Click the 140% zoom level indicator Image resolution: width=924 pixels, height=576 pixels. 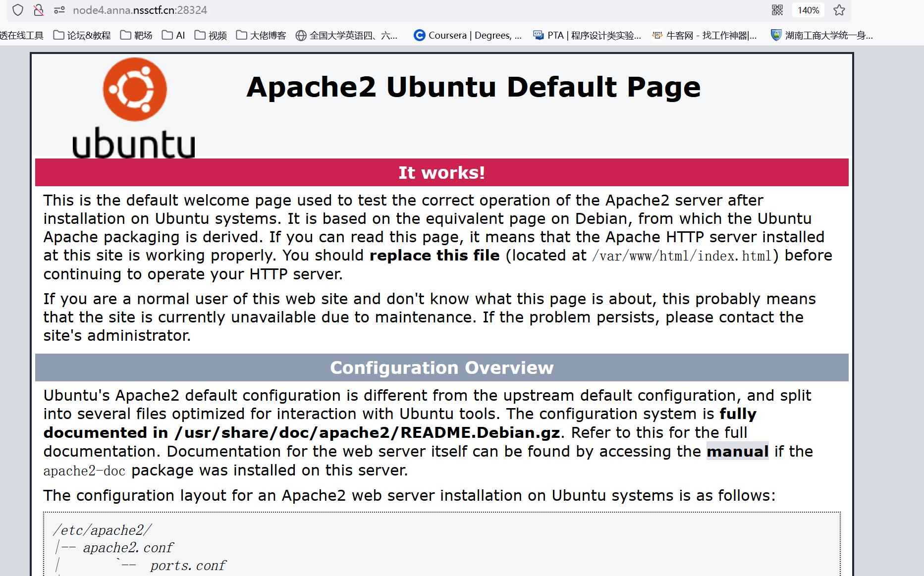click(x=808, y=10)
